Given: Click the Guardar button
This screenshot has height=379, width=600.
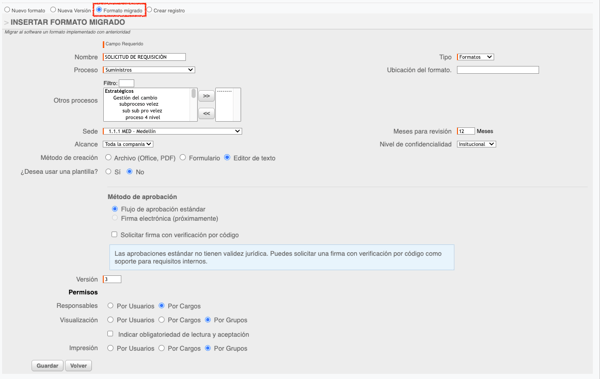Looking at the screenshot, I should pyautogui.click(x=47, y=366).
